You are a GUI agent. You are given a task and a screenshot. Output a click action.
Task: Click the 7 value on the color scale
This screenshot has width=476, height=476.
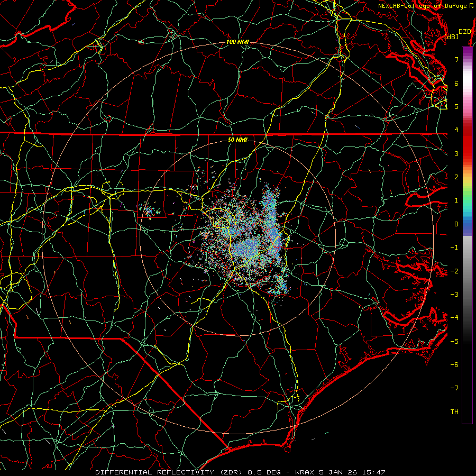point(456,59)
